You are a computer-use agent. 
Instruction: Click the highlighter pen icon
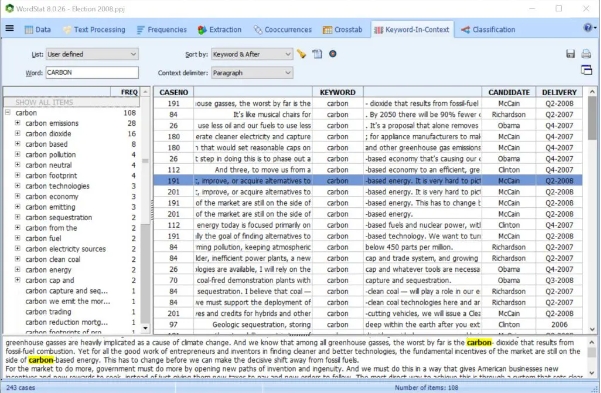pyautogui.click(x=301, y=54)
